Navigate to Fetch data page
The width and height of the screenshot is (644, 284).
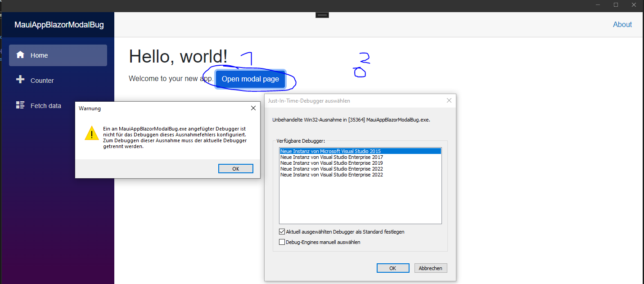[x=58, y=106]
